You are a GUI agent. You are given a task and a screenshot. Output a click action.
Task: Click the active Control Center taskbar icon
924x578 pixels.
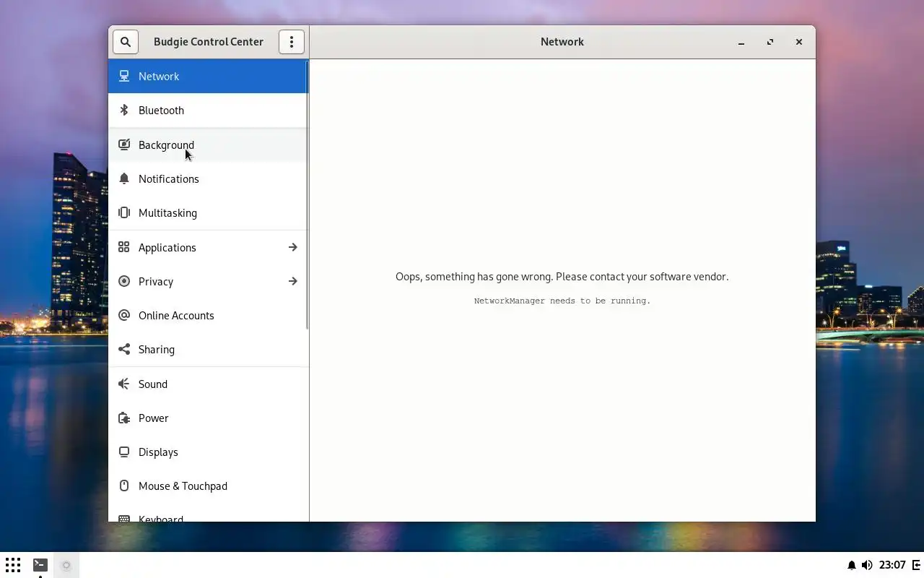66,565
